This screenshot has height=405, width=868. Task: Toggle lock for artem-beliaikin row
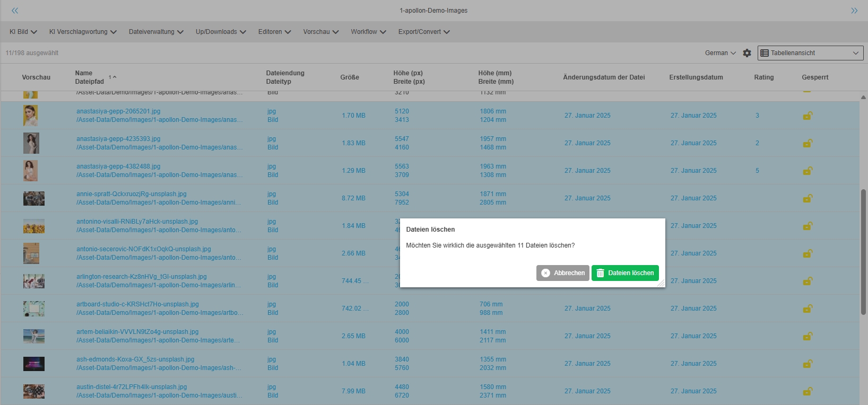807,336
